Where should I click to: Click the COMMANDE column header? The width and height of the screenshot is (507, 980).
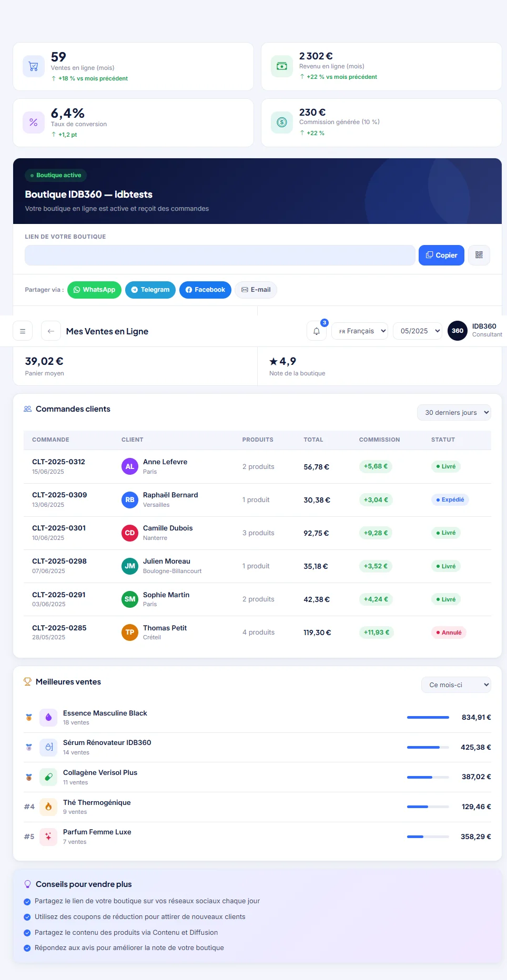pyautogui.click(x=50, y=440)
